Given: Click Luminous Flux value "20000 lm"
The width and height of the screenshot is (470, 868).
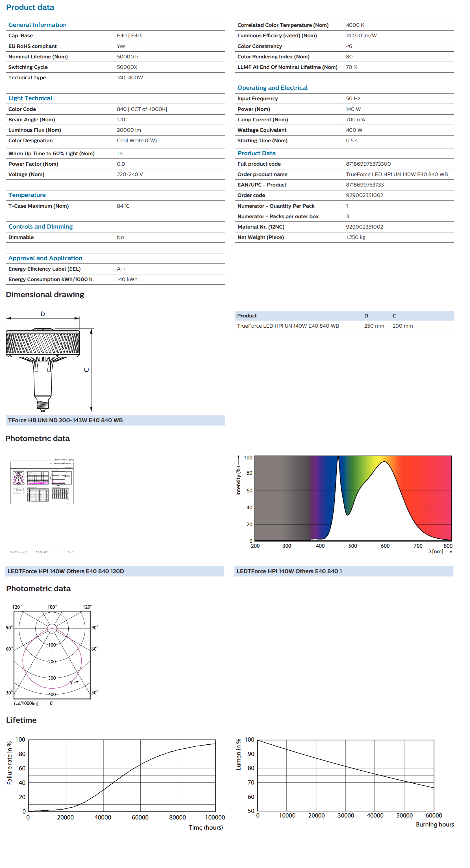Looking at the screenshot, I should pos(129,130).
